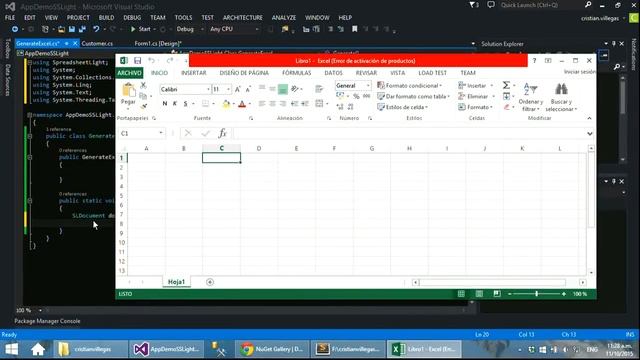Click the Excel formula bar input
The width and height of the screenshot is (640, 360).
(x=409, y=133)
